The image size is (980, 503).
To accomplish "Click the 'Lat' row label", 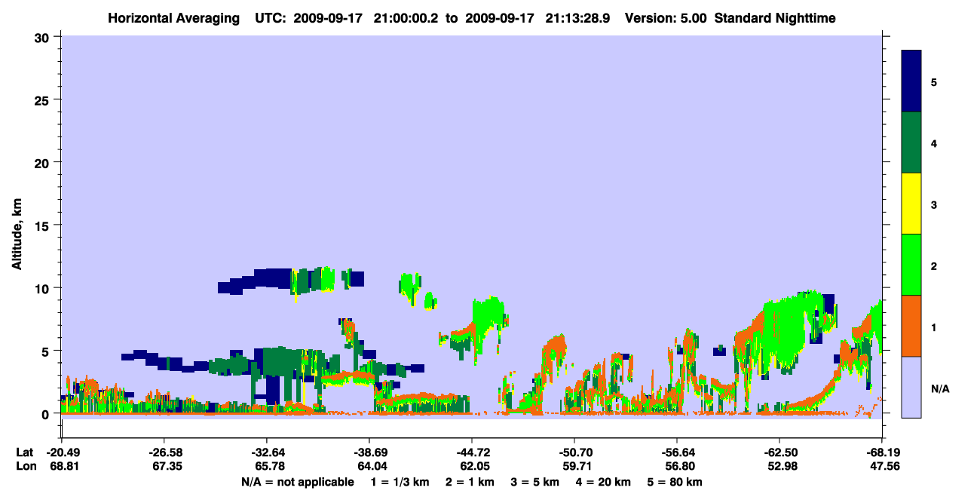I will click(24, 452).
